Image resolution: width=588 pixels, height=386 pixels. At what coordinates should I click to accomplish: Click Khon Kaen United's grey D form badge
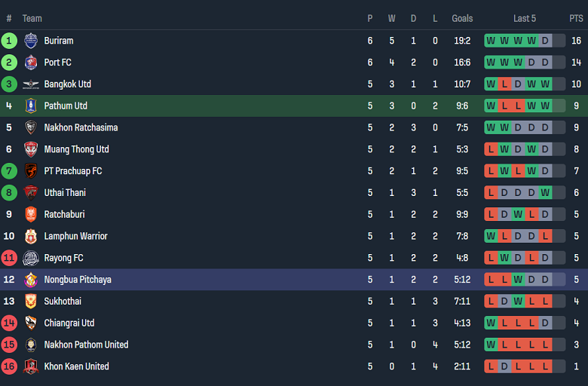tap(504, 366)
